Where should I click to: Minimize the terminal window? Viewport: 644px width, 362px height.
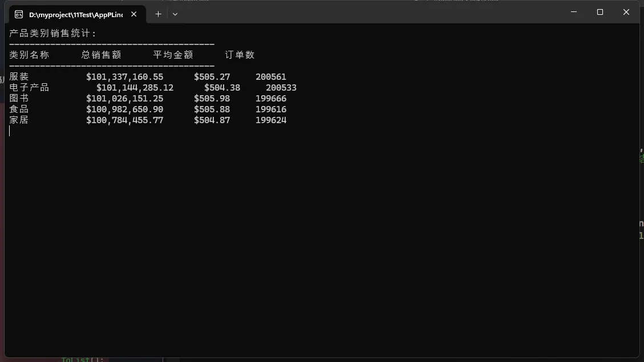(x=573, y=12)
